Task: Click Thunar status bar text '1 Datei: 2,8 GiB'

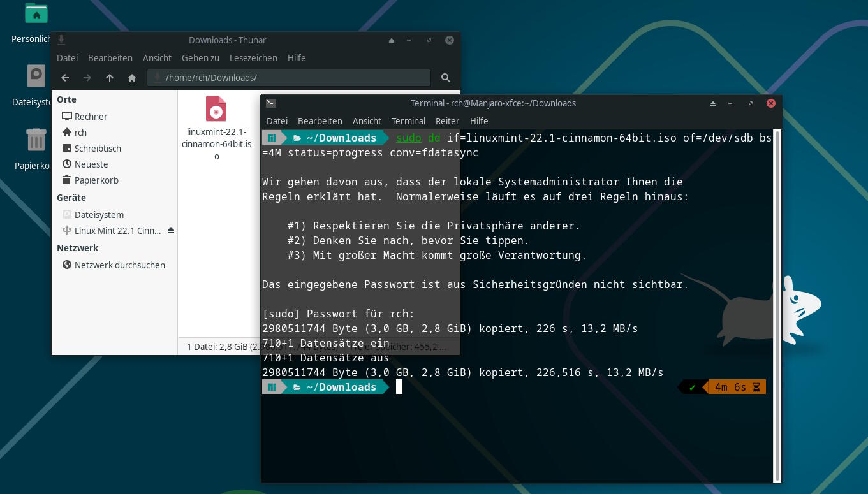Action: pos(216,347)
